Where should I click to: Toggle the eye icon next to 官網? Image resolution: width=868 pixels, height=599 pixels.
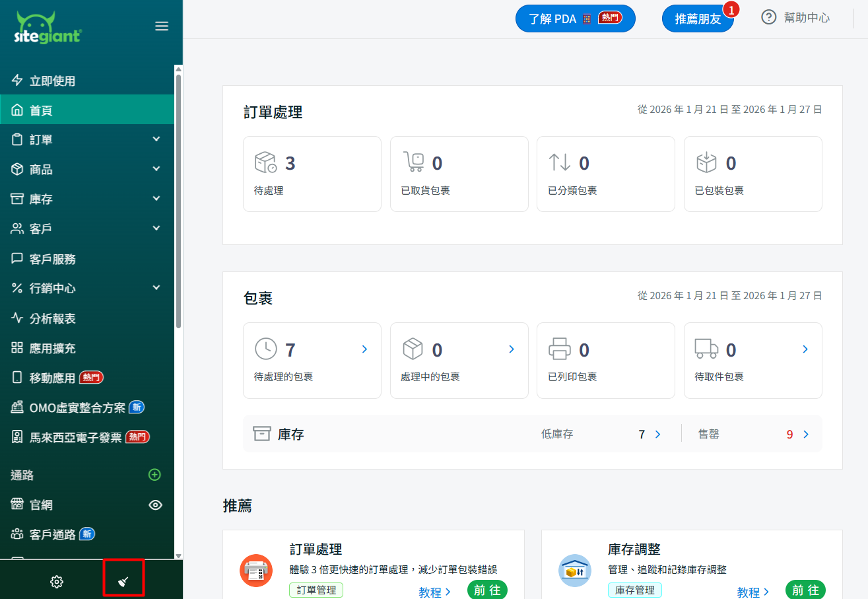[x=155, y=505]
